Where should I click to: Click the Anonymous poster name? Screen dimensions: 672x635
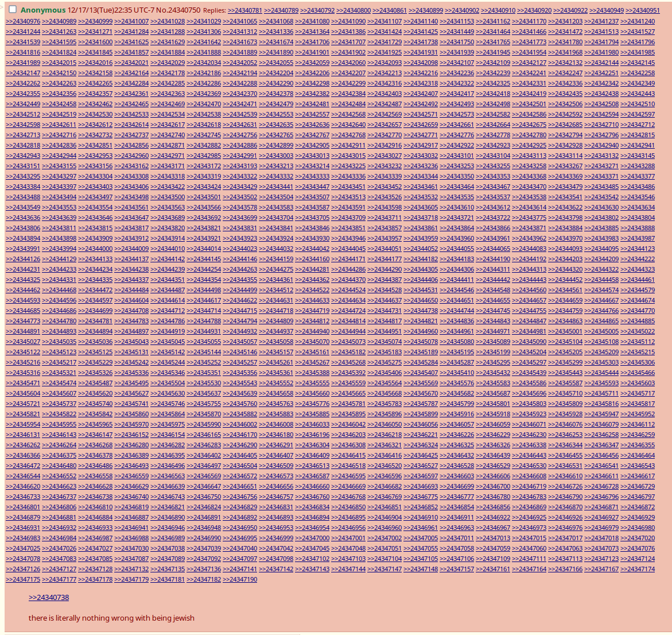point(43,10)
